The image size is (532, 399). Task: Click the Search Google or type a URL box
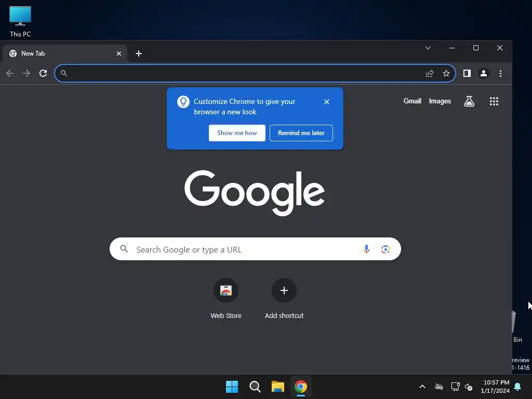pos(255,249)
